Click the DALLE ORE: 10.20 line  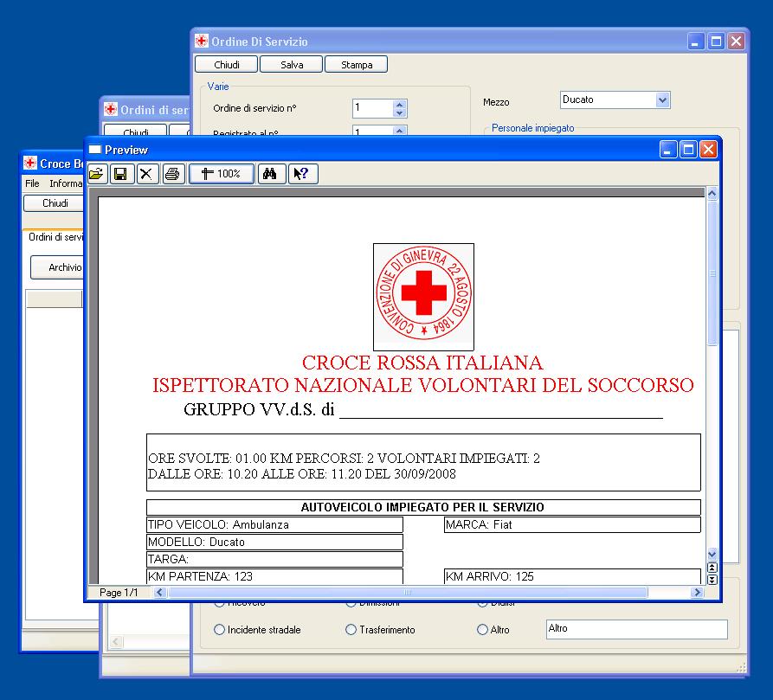click(x=302, y=474)
